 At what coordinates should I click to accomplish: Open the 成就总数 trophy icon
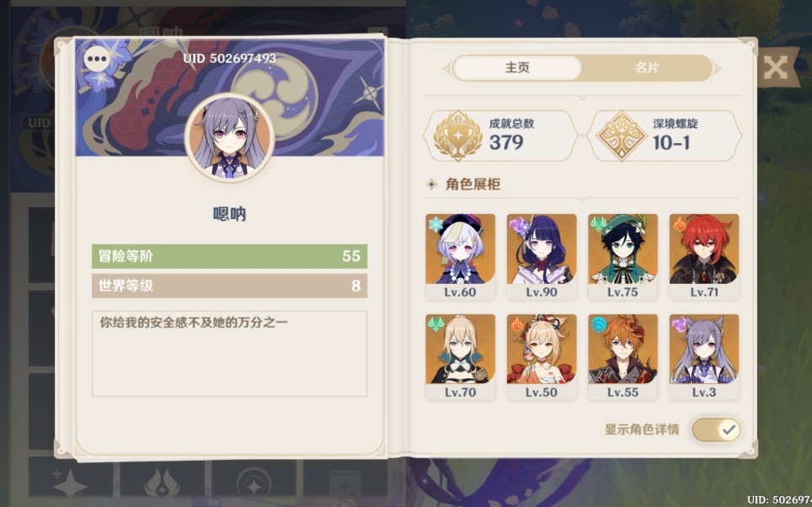point(457,136)
